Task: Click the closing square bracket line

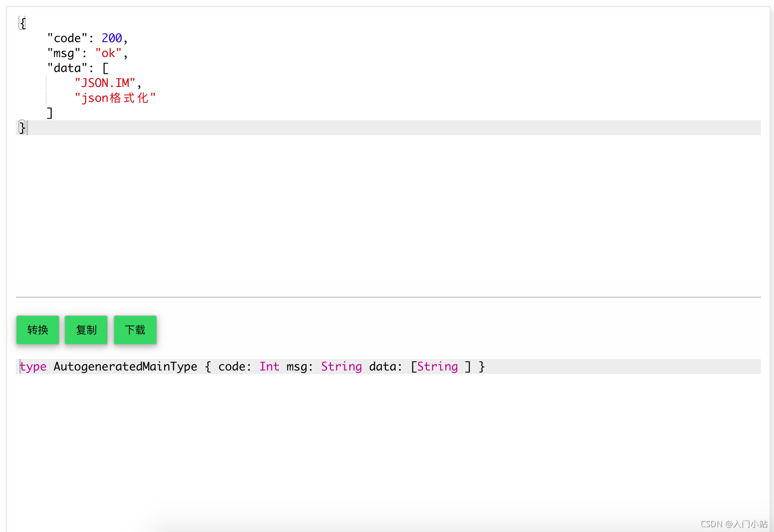Action: point(50,113)
